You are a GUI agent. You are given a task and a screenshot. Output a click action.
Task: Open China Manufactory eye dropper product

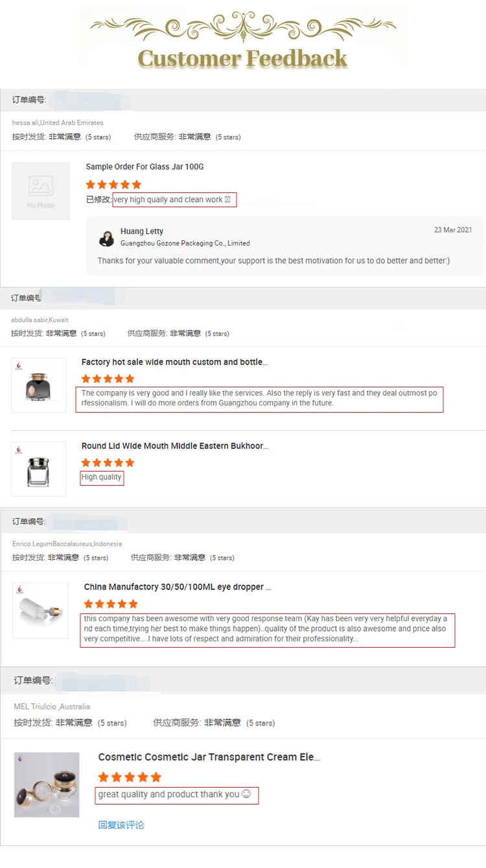178,587
